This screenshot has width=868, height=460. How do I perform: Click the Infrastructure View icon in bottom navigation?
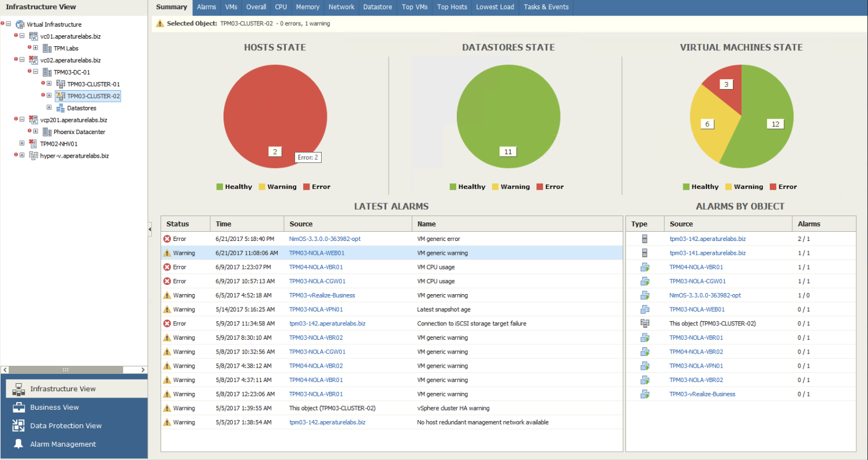(x=18, y=389)
